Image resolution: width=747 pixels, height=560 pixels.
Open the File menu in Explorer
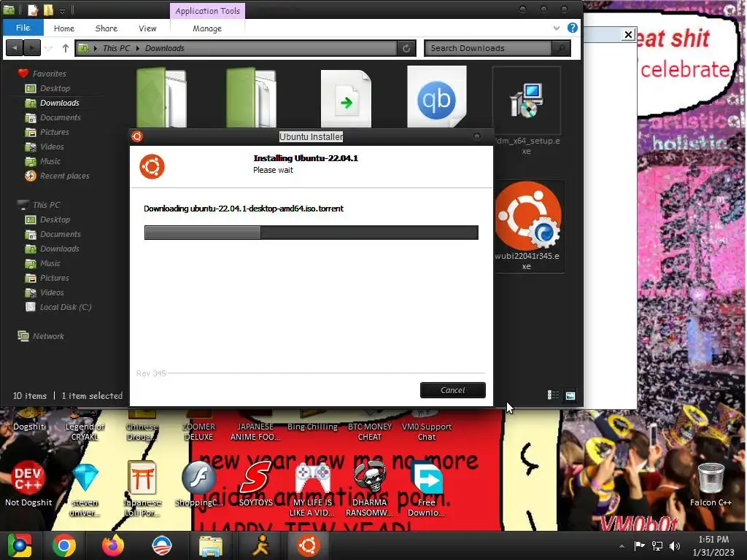pyautogui.click(x=23, y=28)
